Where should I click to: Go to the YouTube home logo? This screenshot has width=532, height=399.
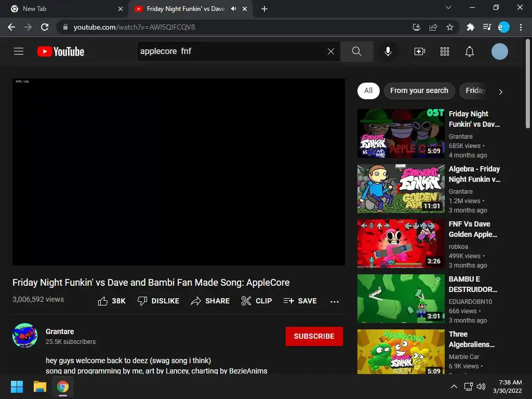coord(61,51)
